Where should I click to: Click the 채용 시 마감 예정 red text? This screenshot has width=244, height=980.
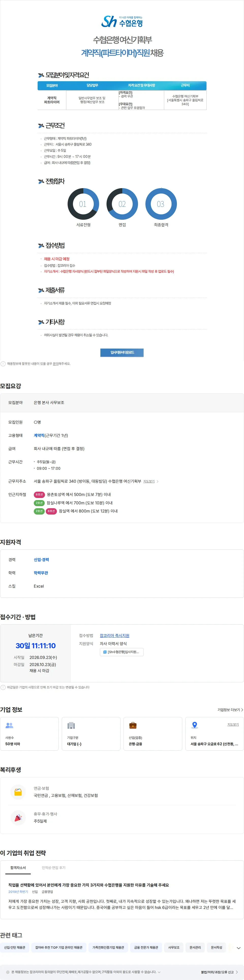coord(57,259)
